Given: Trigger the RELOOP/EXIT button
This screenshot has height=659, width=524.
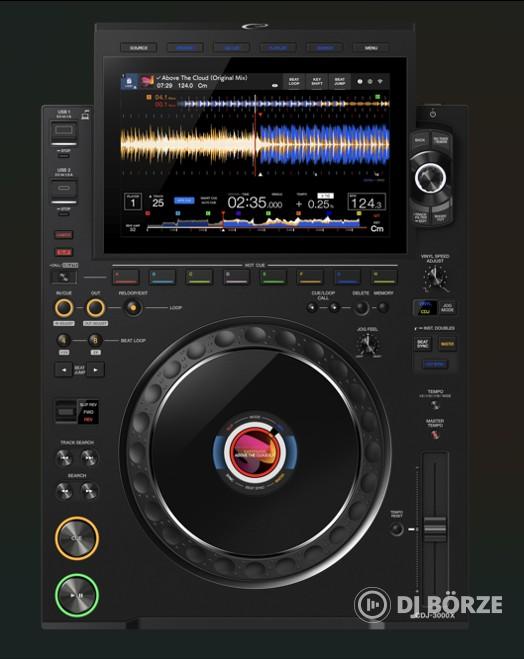Looking at the screenshot, I should 133,308.
